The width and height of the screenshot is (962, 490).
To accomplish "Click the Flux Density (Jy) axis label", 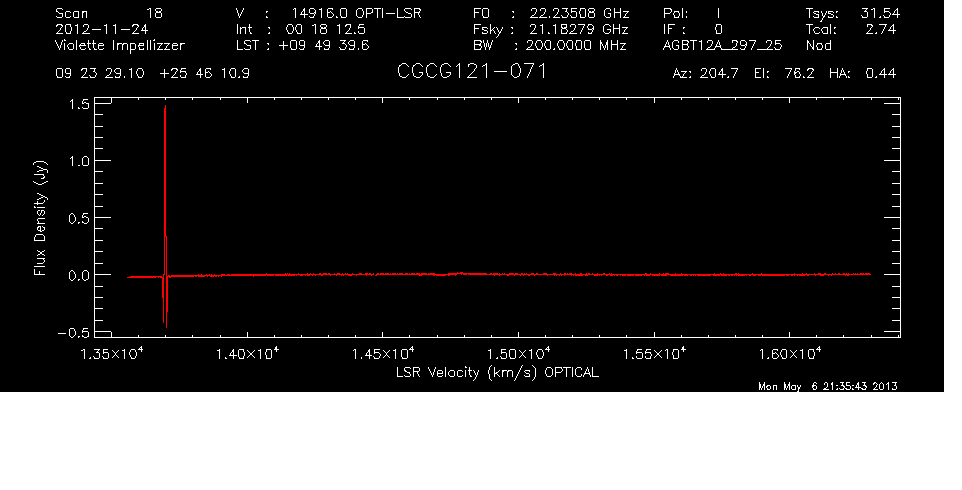I will (x=40, y=218).
